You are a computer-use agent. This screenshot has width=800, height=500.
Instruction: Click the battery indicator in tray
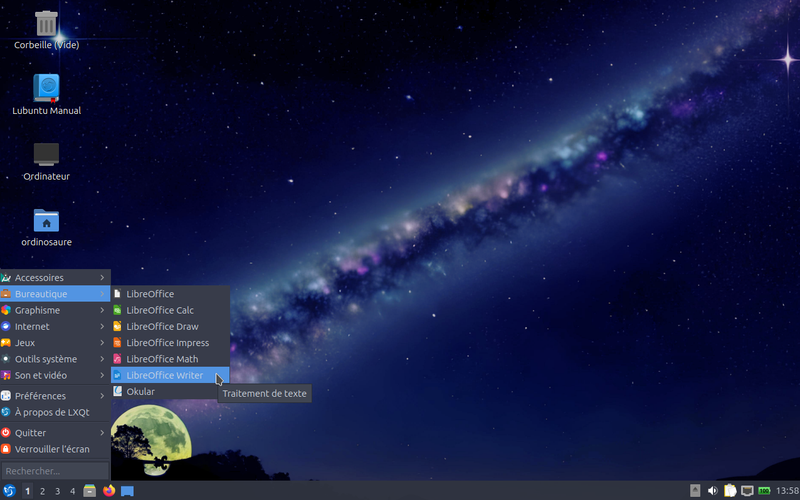coord(764,491)
